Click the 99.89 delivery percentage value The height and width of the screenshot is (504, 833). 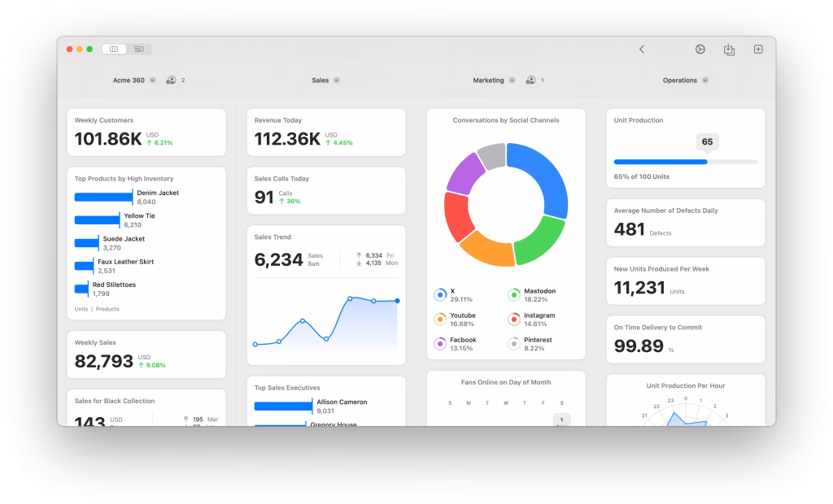click(639, 346)
